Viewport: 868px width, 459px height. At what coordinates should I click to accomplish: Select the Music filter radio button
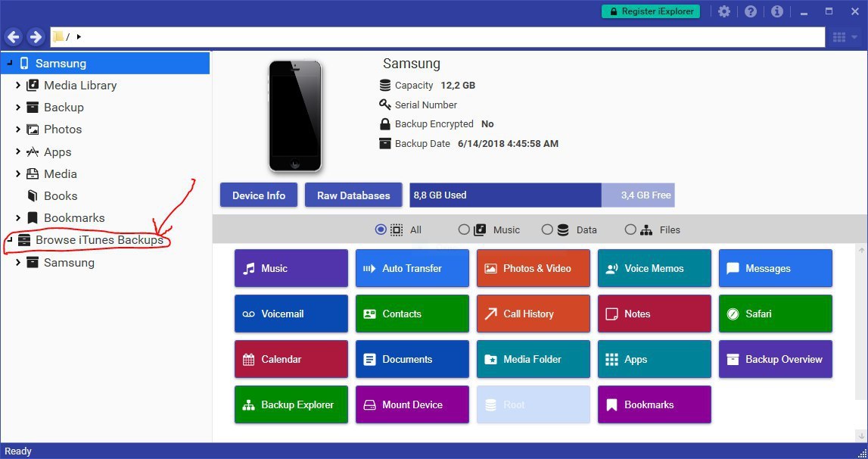(464, 229)
